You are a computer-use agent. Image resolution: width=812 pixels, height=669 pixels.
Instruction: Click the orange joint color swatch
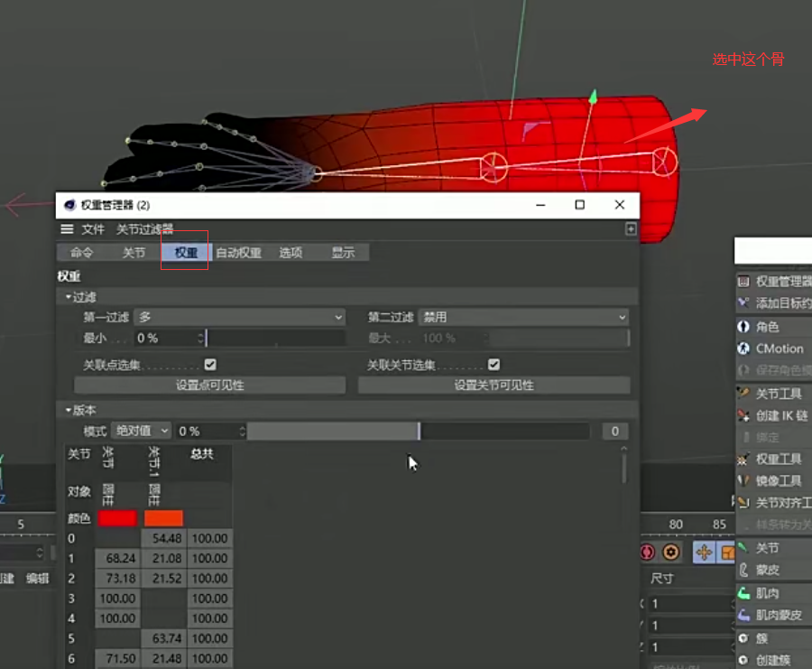point(163,518)
